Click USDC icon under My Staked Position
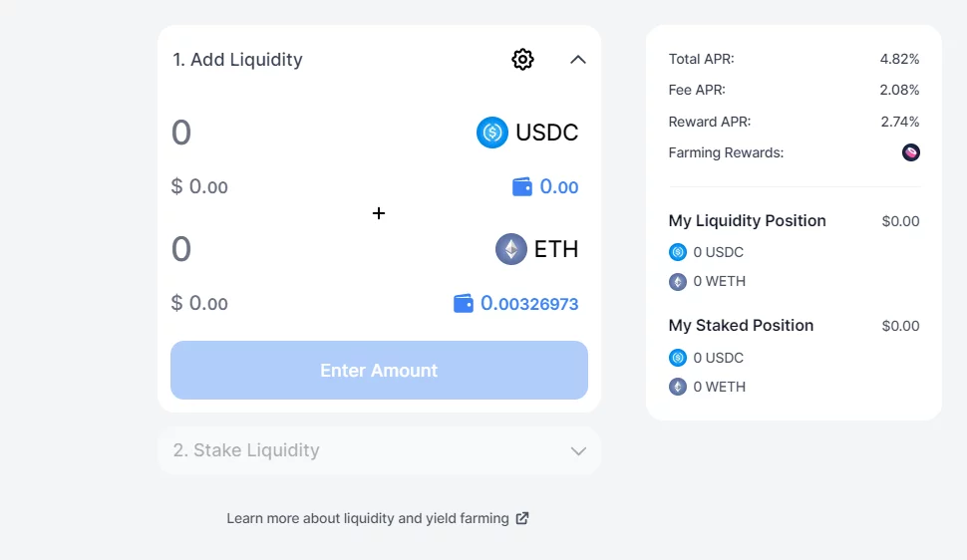Screen dimensions: 967x560 click(678, 358)
